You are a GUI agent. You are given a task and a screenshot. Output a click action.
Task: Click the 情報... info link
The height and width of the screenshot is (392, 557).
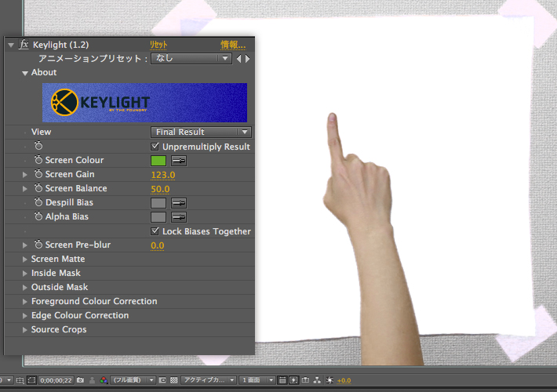click(232, 45)
